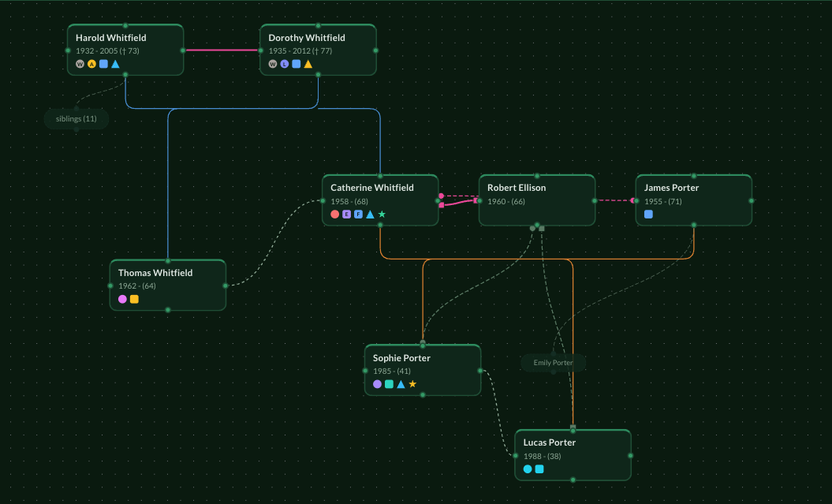Select the Thomas Whitfield name

tap(155, 273)
